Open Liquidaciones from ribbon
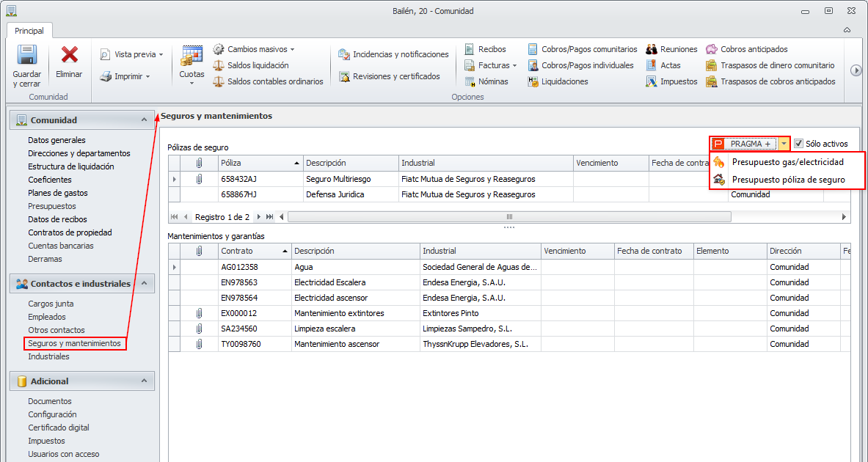 [564, 81]
